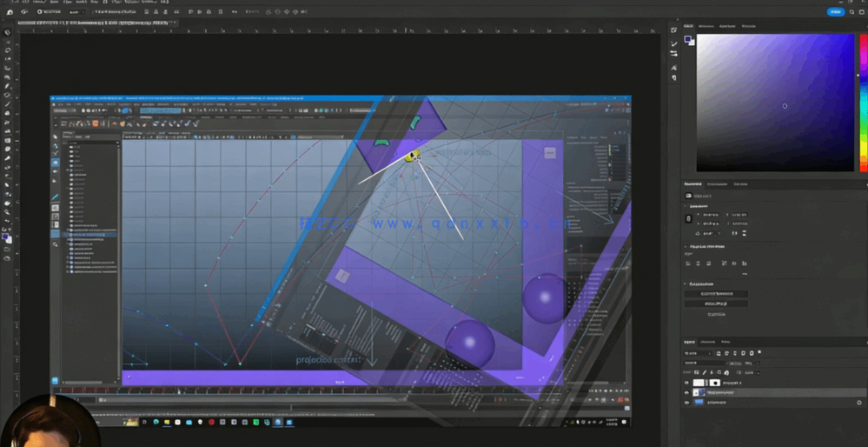This screenshot has height=447, width=868.
Task: Click the foreground color swatch in left toolbar
Action: pyautogui.click(x=5, y=237)
